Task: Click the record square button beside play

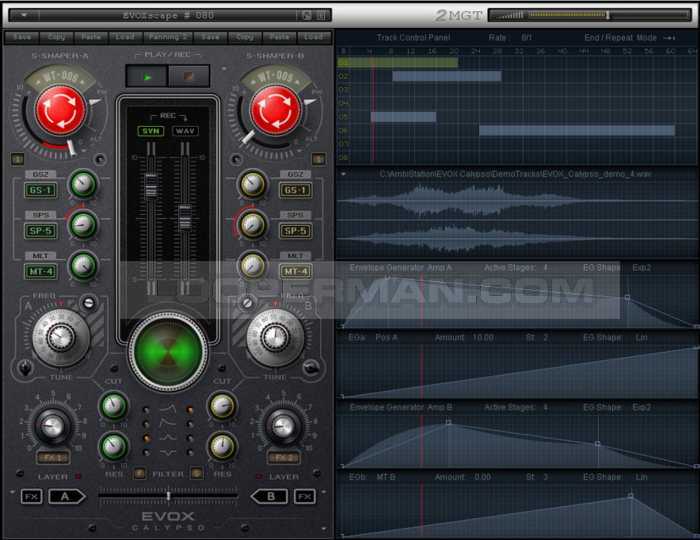Action: (x=189, y=77)
